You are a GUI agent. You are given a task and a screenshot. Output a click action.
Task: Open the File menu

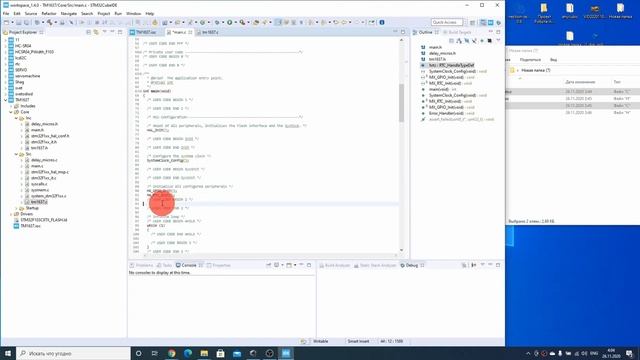pyautogui.click(x=6, y=13)
